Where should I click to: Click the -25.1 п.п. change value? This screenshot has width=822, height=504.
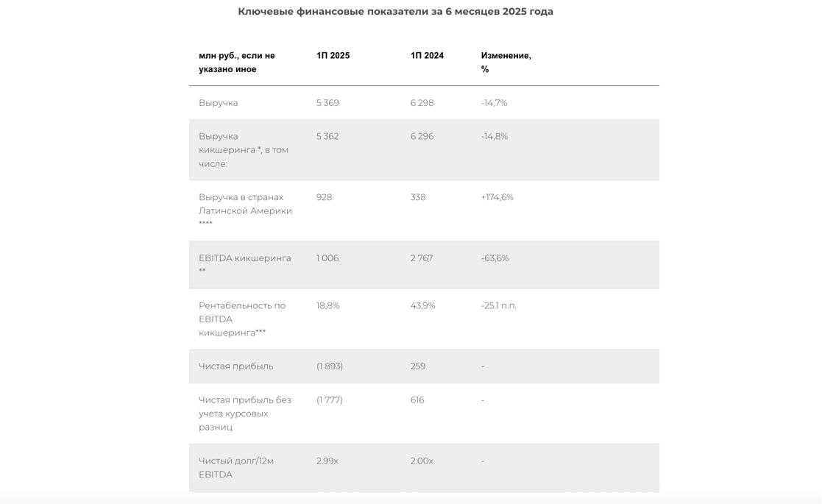498,305
